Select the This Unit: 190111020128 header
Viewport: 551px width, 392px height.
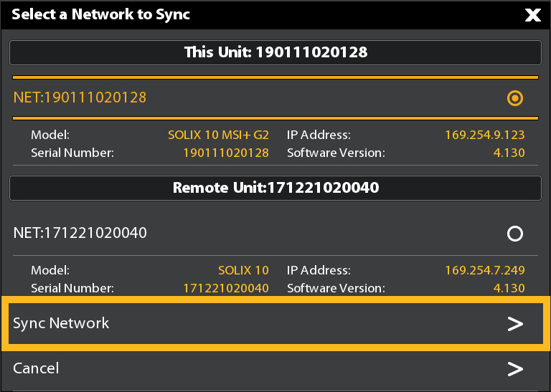coord(275,52)
